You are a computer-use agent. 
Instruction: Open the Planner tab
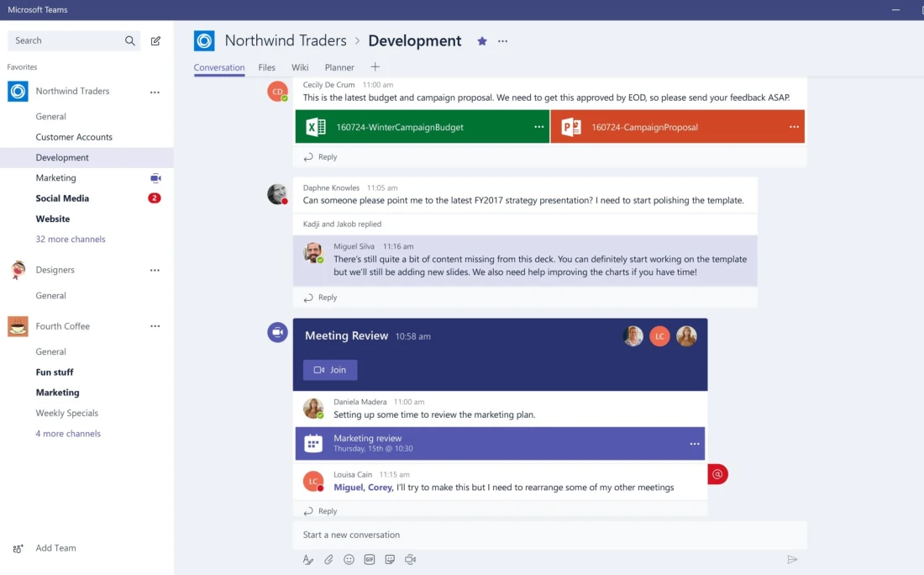(x=339, y=67)
